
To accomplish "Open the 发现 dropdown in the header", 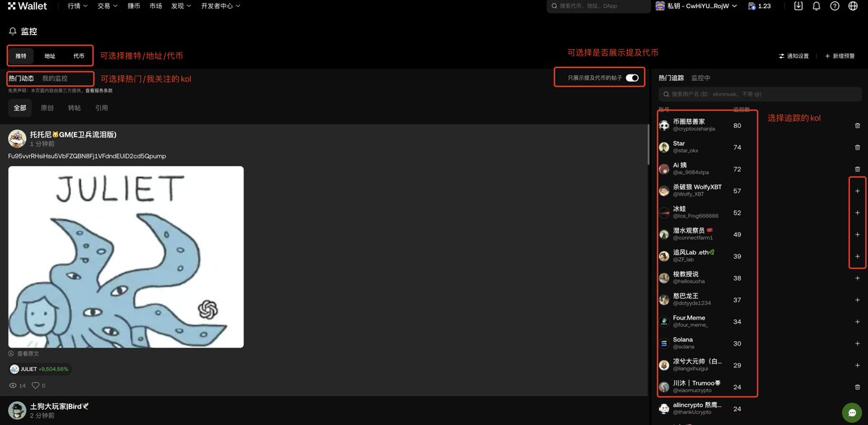I will tap(182, 6).
